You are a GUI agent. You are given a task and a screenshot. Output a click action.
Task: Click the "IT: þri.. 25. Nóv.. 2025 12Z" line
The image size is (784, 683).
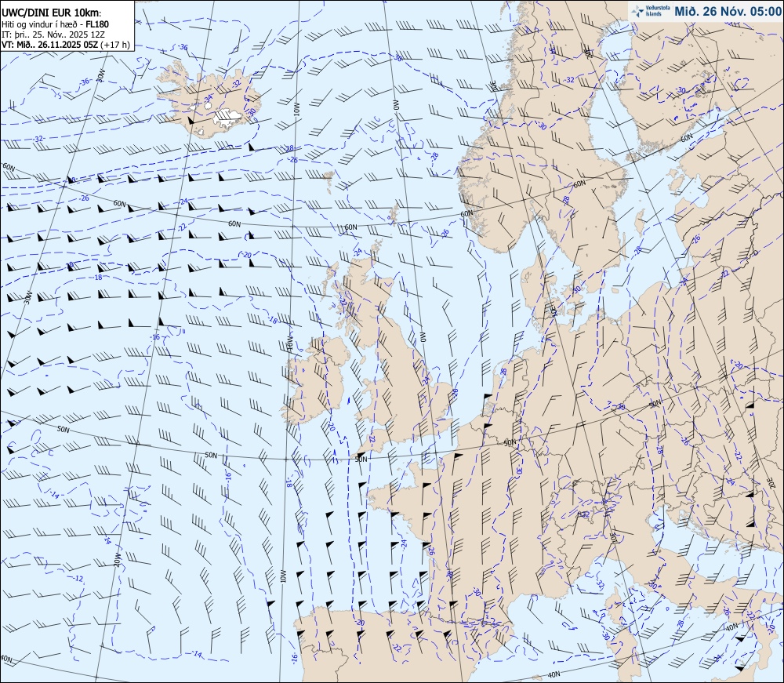[53, 34]
